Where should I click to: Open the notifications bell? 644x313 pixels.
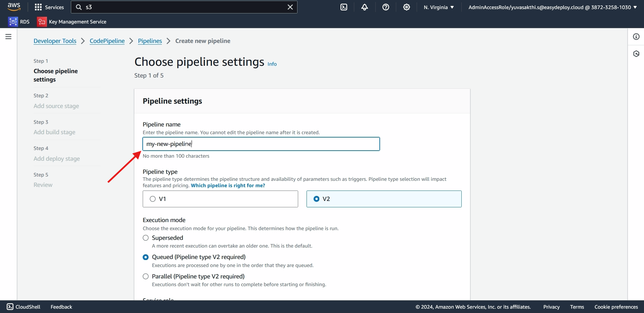click(365, 7)
